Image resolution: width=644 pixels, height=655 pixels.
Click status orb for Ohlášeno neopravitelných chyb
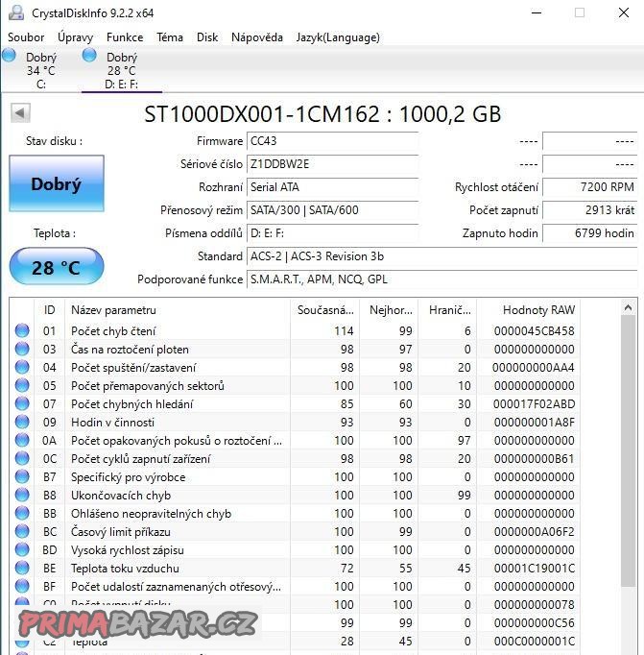22,513
